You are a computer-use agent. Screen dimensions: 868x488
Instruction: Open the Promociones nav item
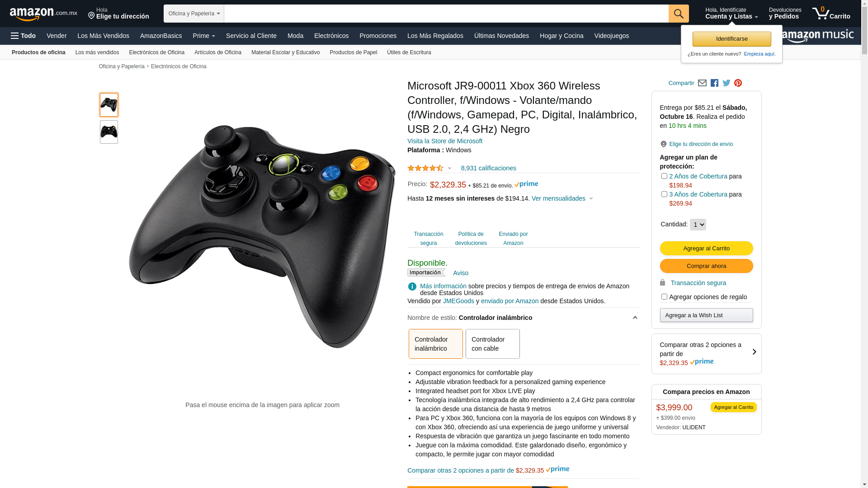tap(378, 36)
